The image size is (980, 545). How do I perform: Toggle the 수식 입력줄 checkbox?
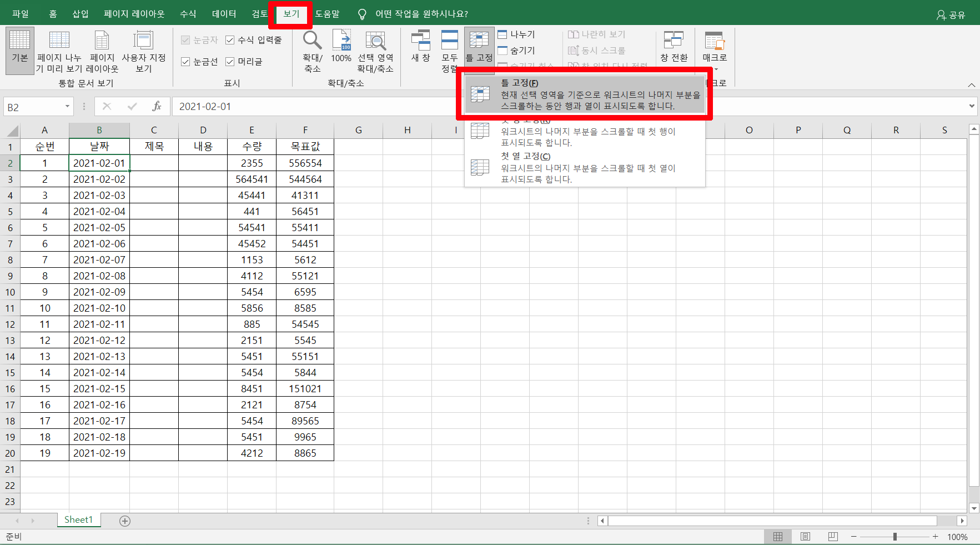point(230,40)
